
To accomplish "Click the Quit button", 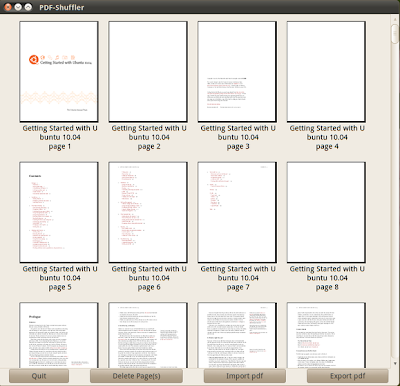I will [39, 376].
